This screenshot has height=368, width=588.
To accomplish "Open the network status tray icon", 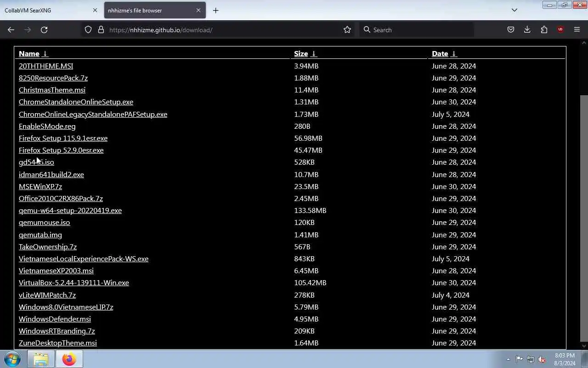I will pyautogui.click(x=531, y=359).
